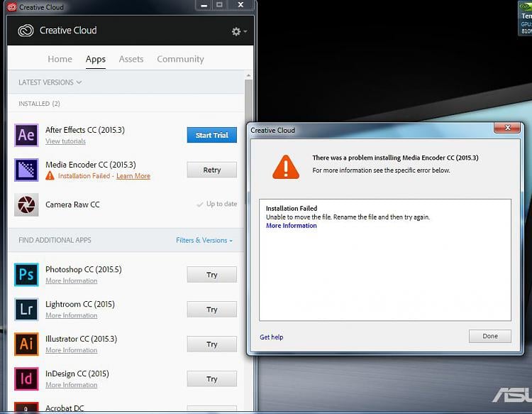The image size is (532, 414).
Task: Click the "Camera Raw CC" app name
Action: point(72,205)
